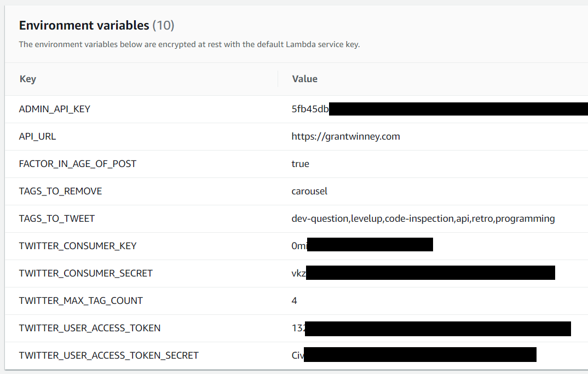Click the Value column header

304,79
